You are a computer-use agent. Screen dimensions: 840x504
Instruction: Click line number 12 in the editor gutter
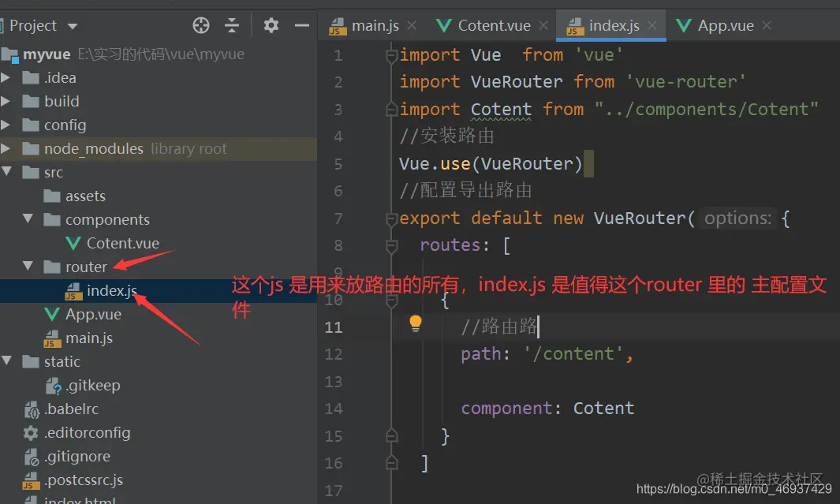(334, 353)
